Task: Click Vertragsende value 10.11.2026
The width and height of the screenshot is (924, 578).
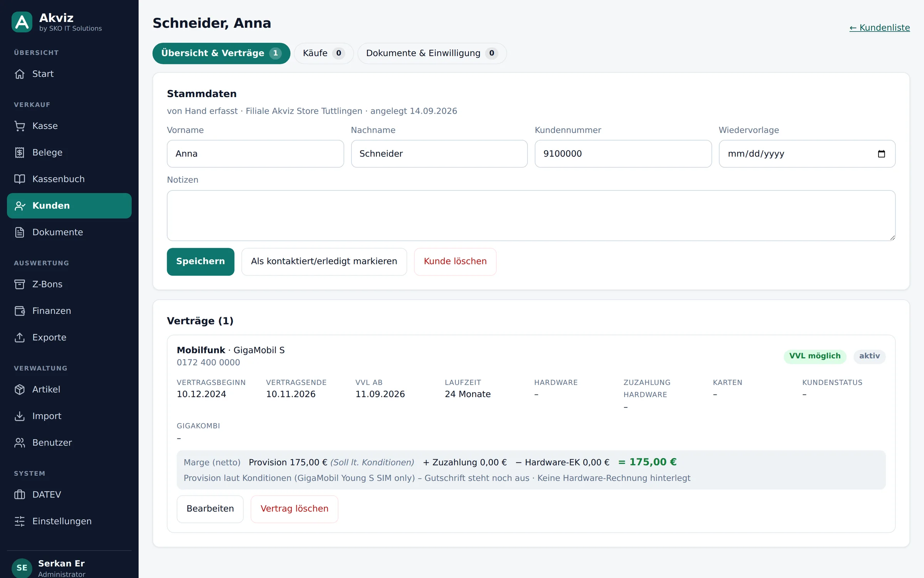Action: [291, 394]
